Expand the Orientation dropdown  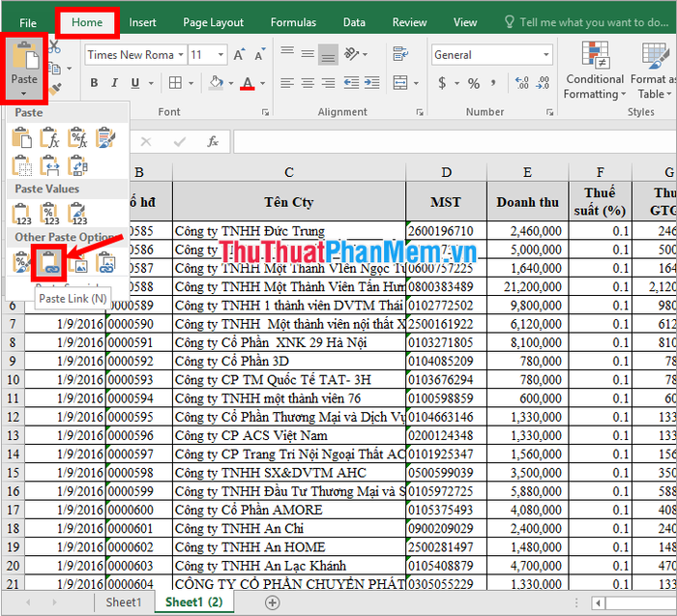366,54
